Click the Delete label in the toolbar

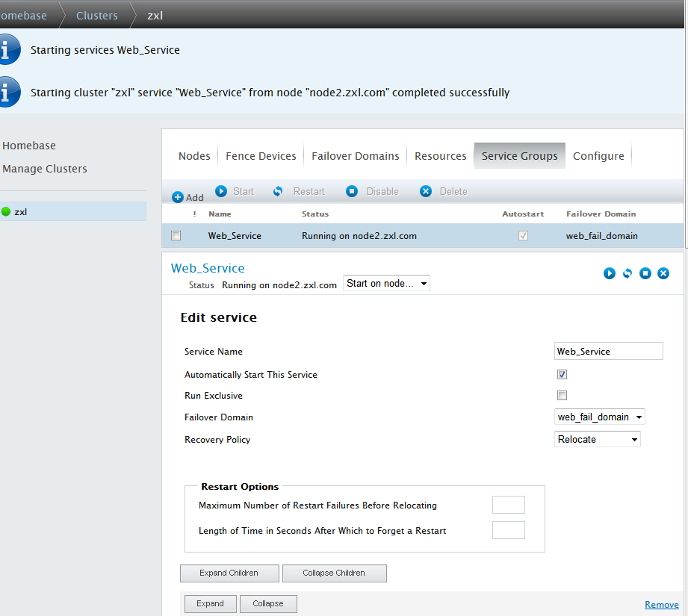pos(453,192)
